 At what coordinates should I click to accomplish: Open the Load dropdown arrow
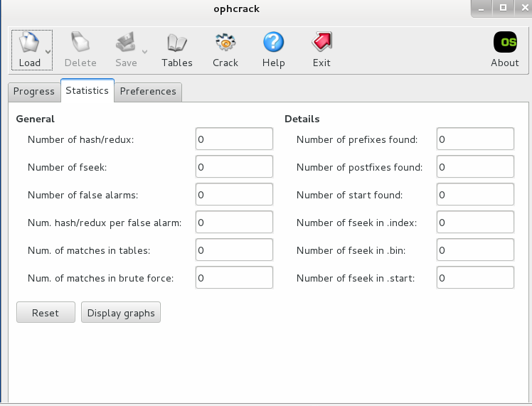(48, 52)
